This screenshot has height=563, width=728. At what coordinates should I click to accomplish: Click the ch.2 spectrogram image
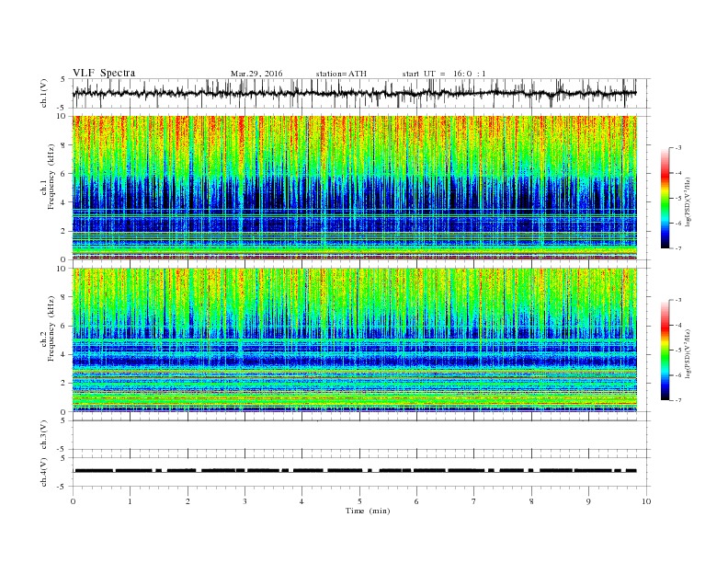[x=355, y=340]
